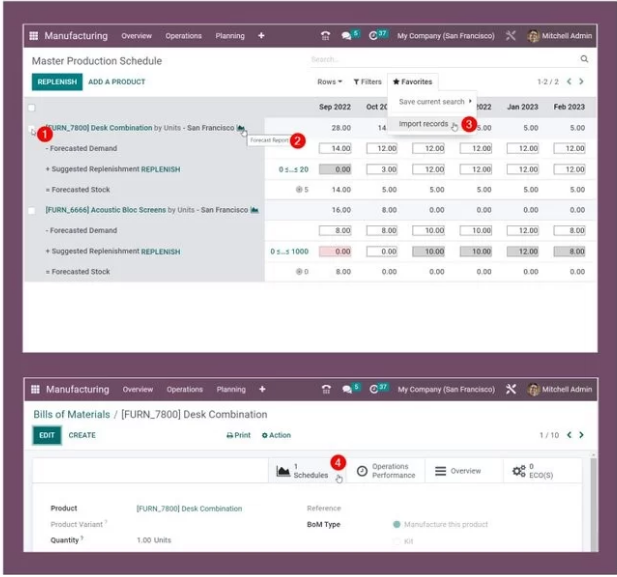Click REPLENISH link in Acoustic Bloc Screens row
This screenshot has height=577, width=617.
(161, 252)
